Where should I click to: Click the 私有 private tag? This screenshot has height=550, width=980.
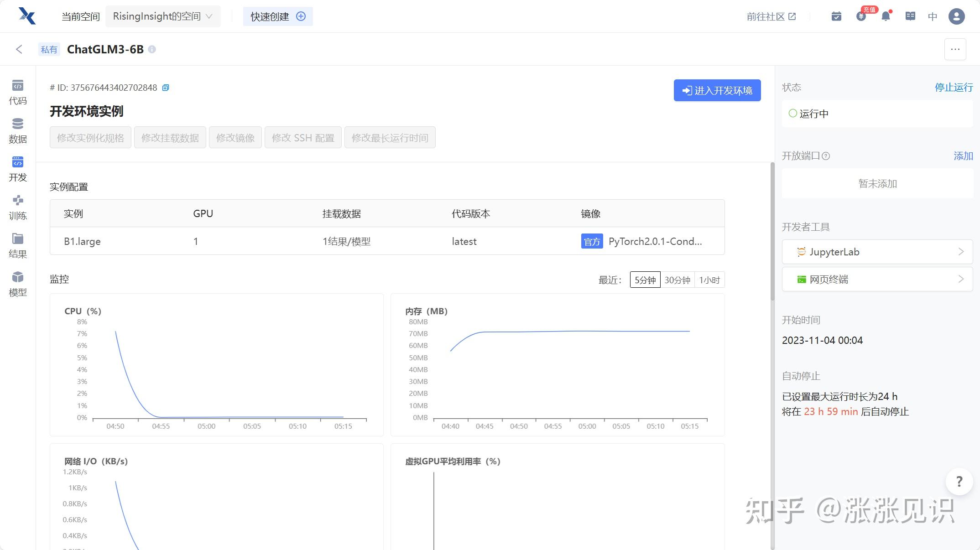click(49, 49)
